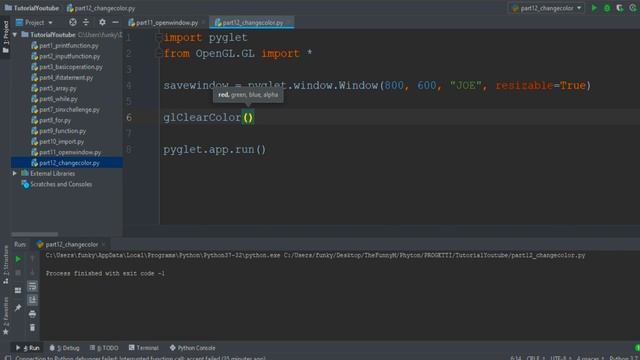The height and width of the screenshot is (360, 640).
Task: Toggle scroll to end in Run console
Action: pos(32,300)
